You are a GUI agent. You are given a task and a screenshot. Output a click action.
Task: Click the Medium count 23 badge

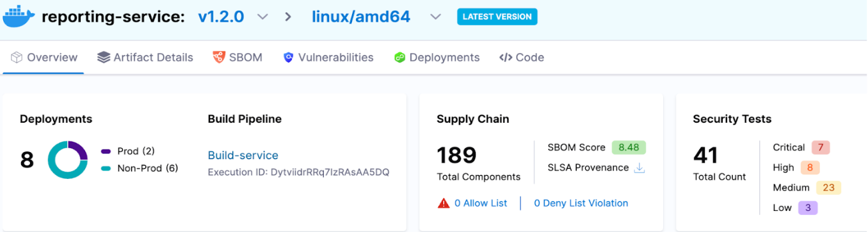click(x=828, y=188)
